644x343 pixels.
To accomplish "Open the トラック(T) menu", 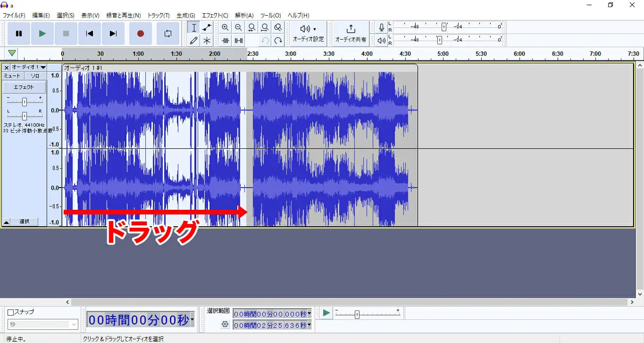I will pyautogui.click(x=159, y=15).
